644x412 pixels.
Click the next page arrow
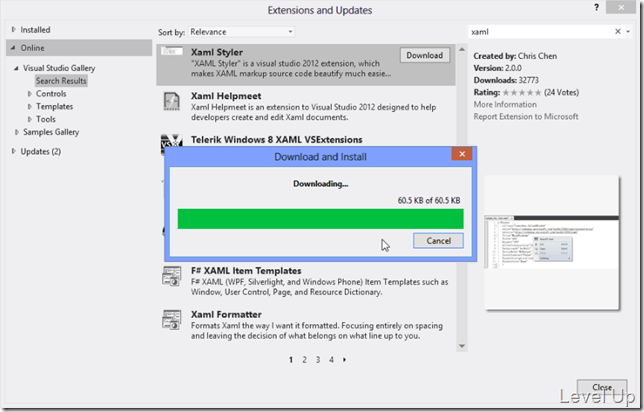(345, 360)
